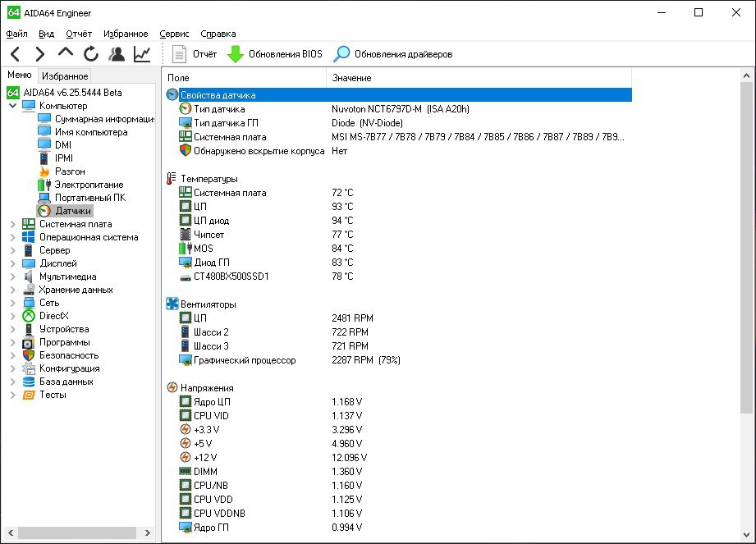Open the Отчёт menu in the menu bar

click(x=79, y=34)
